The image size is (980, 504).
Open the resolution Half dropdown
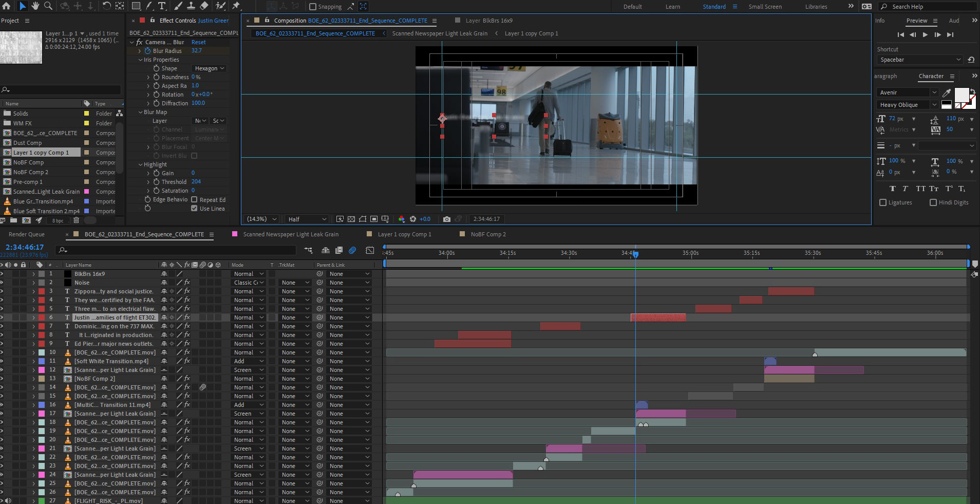coord(307,219)
